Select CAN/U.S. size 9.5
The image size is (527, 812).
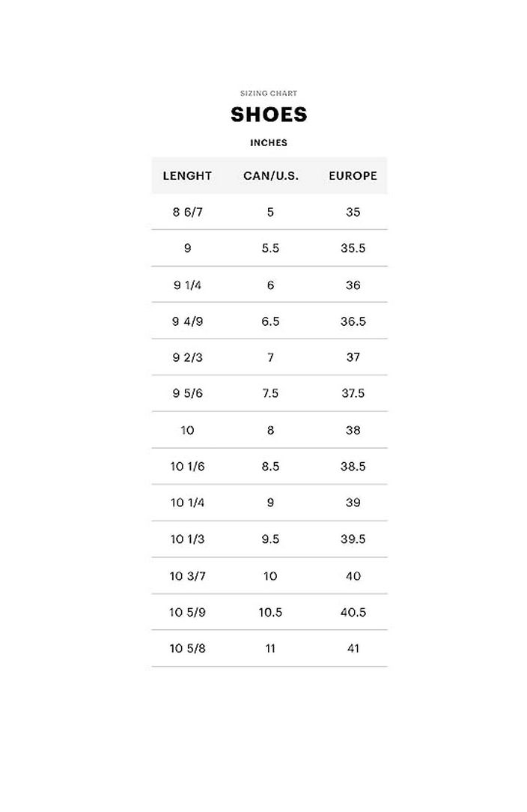coord(270,539)
